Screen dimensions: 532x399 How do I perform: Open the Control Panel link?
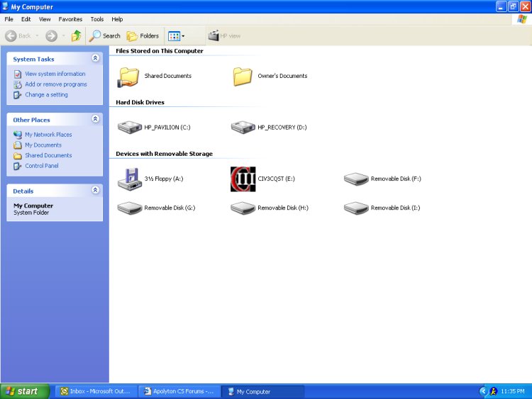point(41,166)
